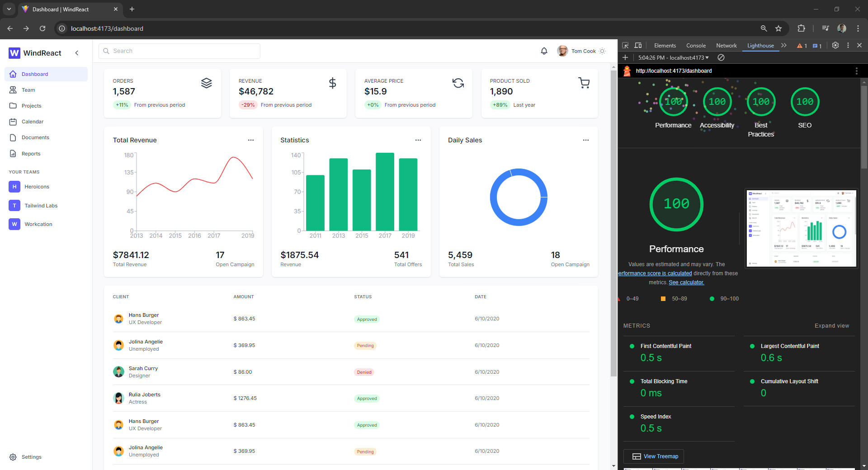Toggle the device toolbar icon

tap(638, 46)
